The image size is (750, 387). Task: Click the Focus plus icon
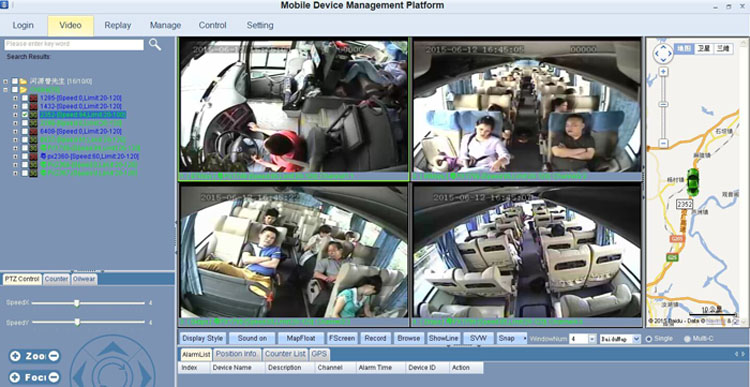(15, 377)
